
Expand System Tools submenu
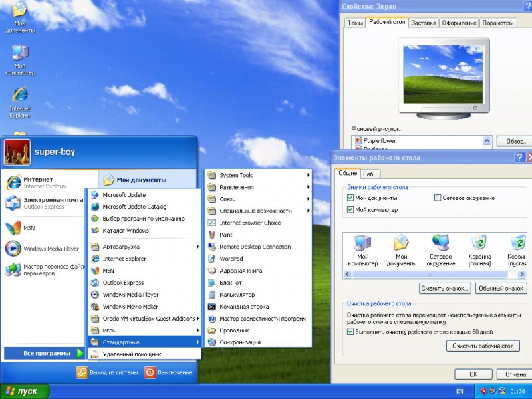pyautogui.click(x=258, y=175)
